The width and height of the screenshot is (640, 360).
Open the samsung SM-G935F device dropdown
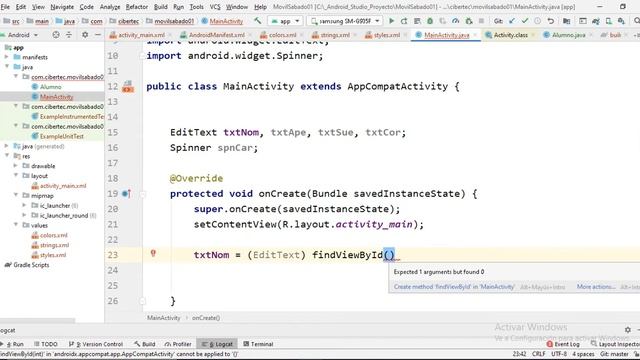(x=344, y=21)
